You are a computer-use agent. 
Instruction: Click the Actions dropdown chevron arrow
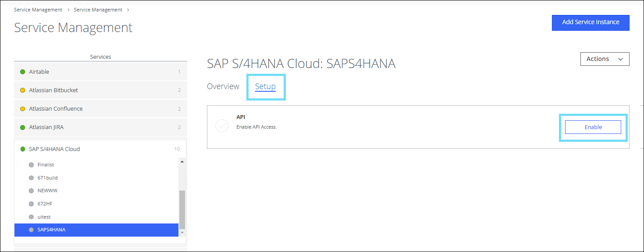[620, 59]
